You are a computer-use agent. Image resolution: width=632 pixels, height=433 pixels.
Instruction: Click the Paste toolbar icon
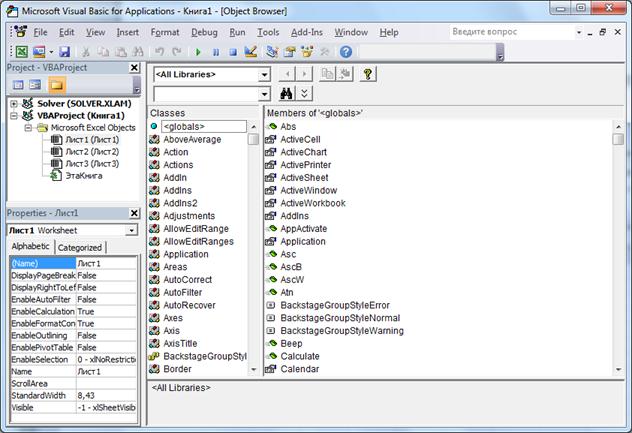[121, 52]
